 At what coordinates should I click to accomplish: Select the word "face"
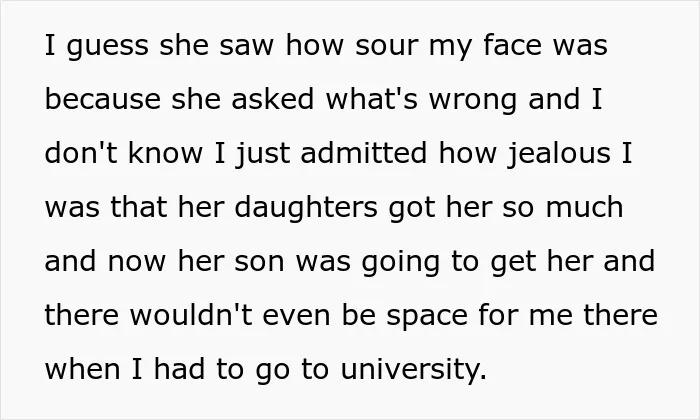[512, 45]
